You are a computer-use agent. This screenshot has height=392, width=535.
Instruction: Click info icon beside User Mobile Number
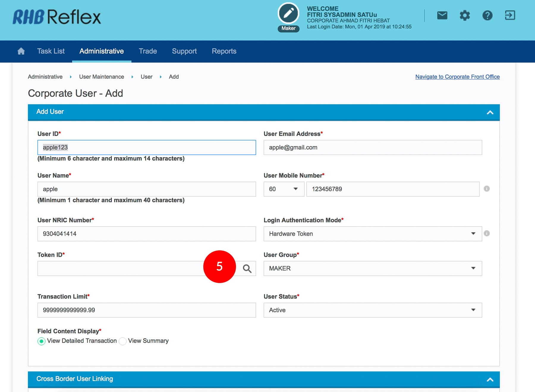(x=487, y=189)
